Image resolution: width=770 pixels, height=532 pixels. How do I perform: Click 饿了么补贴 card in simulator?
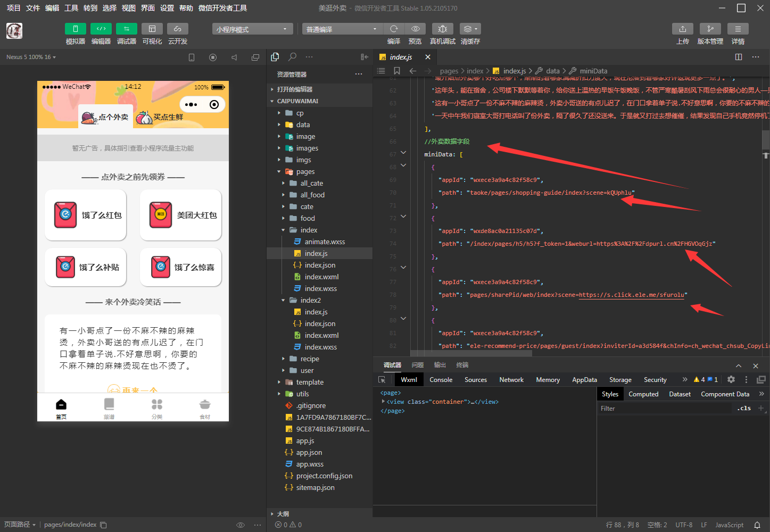[86, 267]
